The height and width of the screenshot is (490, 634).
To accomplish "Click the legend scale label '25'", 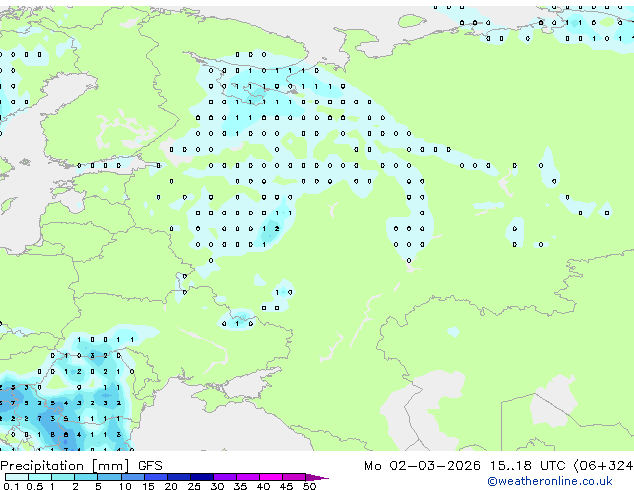I will [194, 486].
